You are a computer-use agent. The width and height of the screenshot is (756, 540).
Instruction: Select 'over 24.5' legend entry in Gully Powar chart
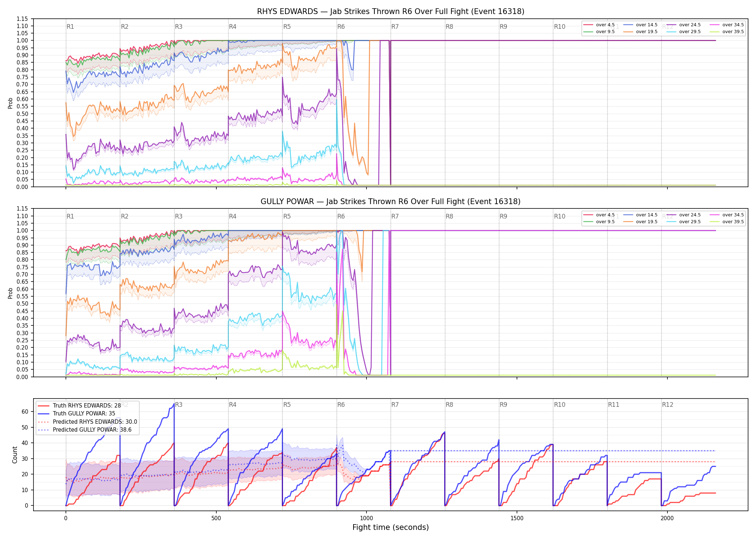(x=684, y=215)
